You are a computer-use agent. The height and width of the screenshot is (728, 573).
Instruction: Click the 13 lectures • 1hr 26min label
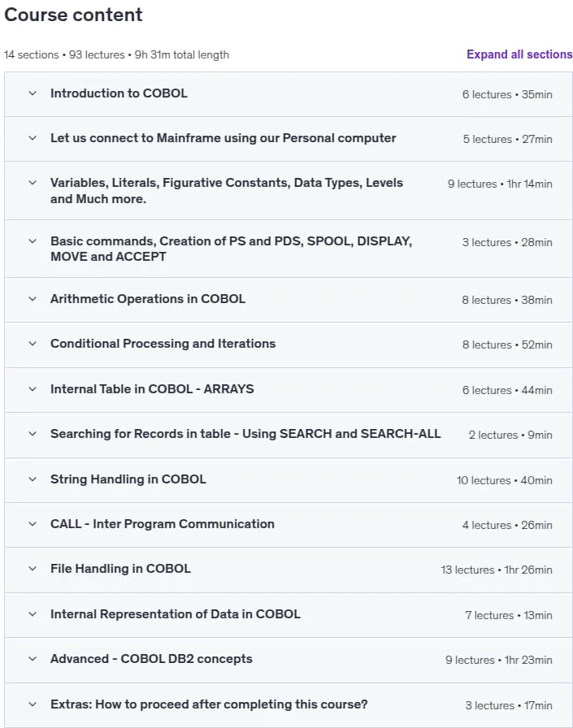click(x=497, y=570)
